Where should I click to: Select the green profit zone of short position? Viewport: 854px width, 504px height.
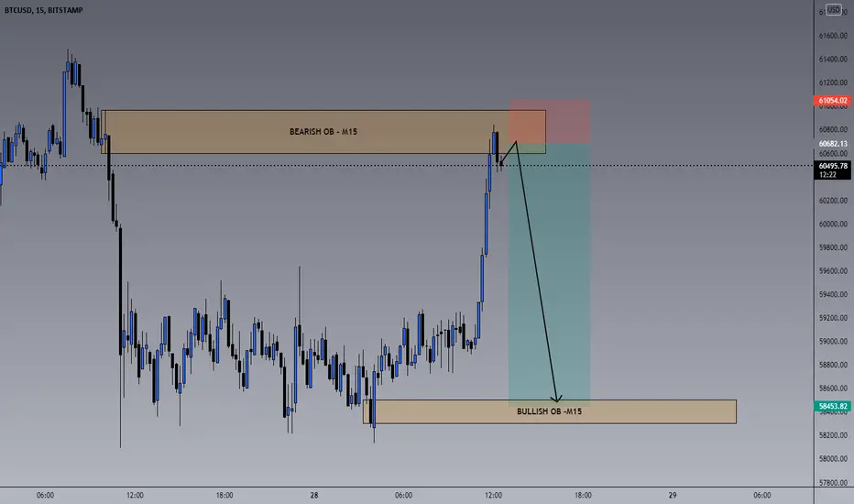point(549,275)
